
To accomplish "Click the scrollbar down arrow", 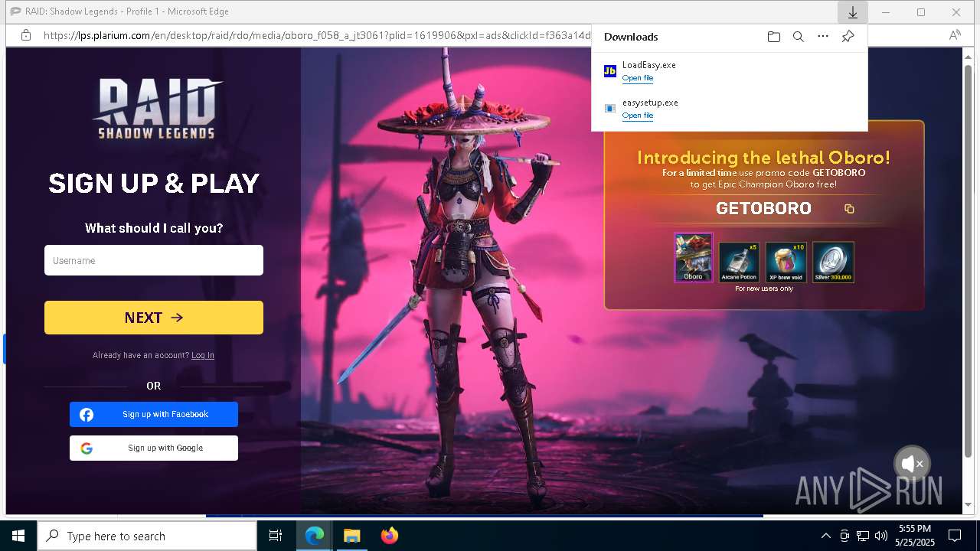I will 968,505.
